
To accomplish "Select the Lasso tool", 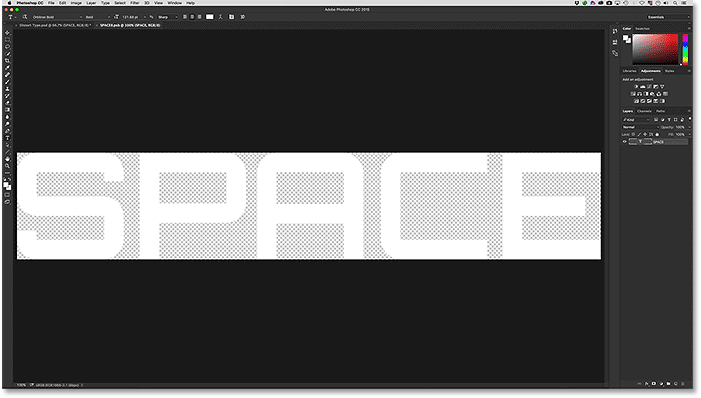I will pyautogui.click(x=7, y=47).
